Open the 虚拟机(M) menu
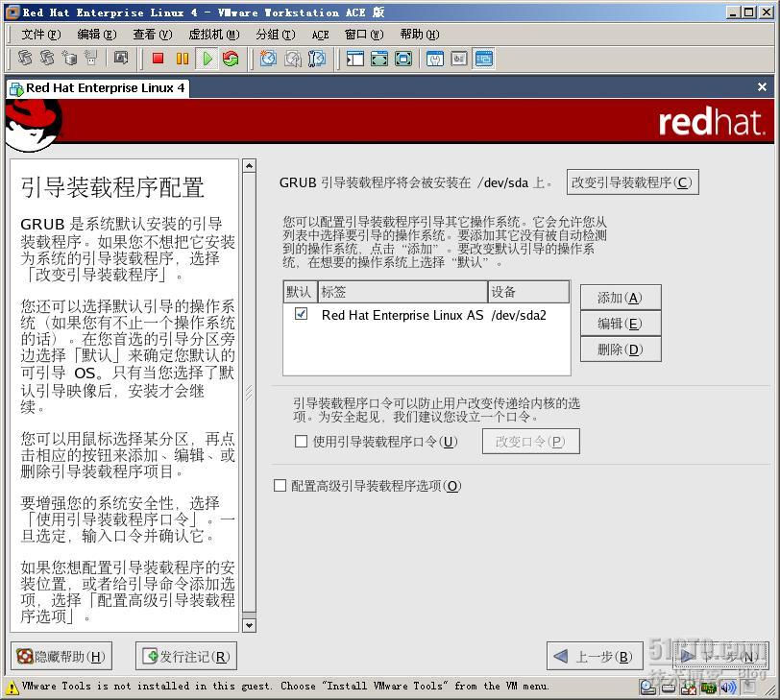 click(x=214, y=35)
